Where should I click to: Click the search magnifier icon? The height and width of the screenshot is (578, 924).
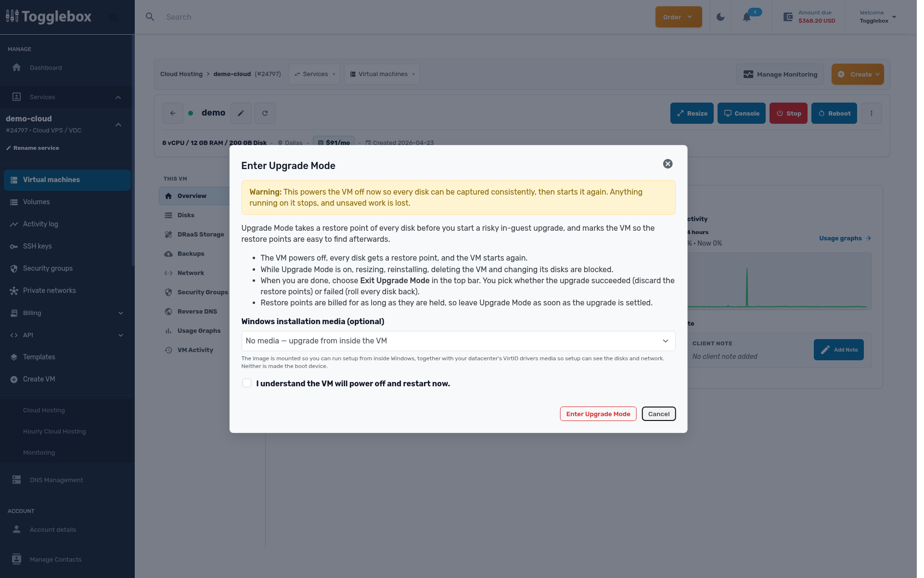pos(150,17)
